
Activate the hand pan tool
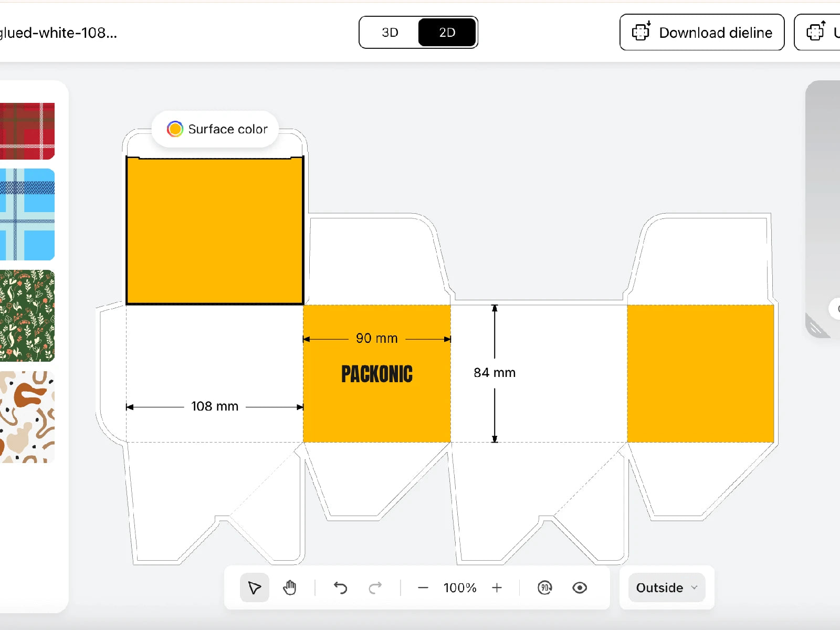coord(290,587)
